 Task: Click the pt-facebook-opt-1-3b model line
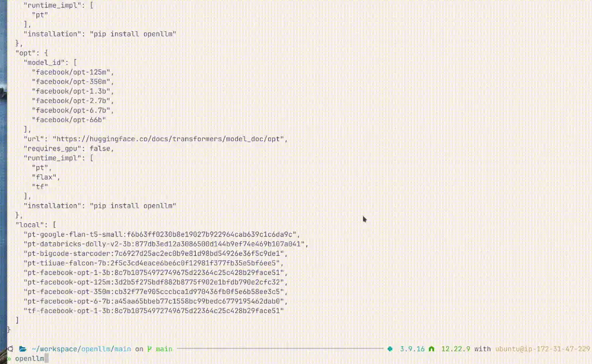pyautogui.click(x=156, y=273)
